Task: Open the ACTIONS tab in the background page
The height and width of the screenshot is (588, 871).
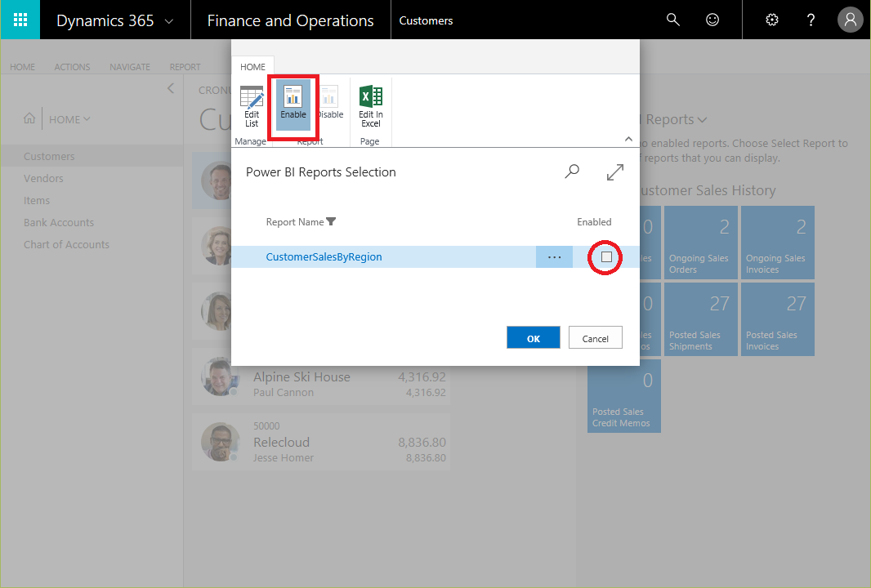Action: [x=72, y=67]
